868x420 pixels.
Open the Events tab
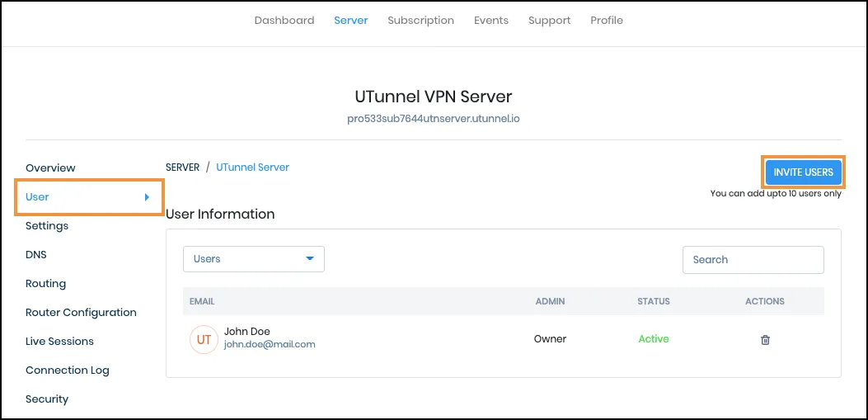491,21
